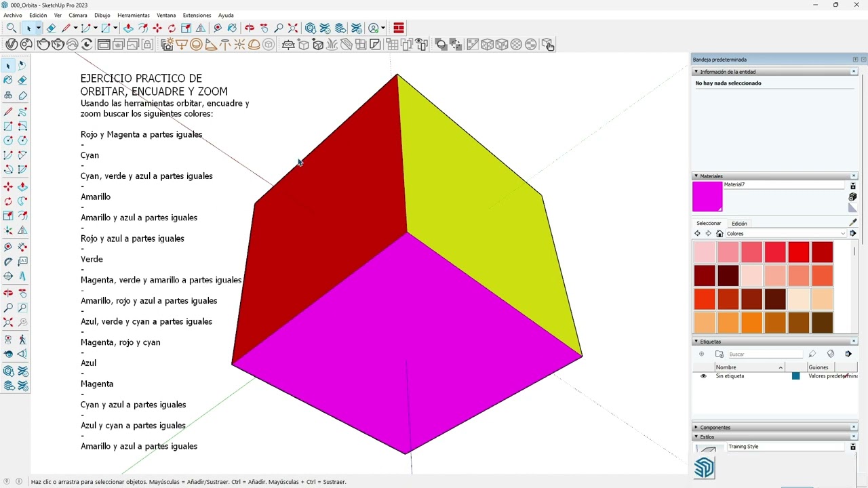Open the Extensiones menu

[x=197, y=15]
